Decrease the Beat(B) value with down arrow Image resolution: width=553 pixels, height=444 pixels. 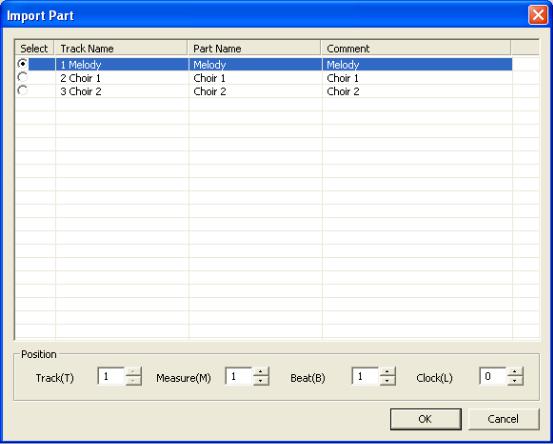[388, 381]
